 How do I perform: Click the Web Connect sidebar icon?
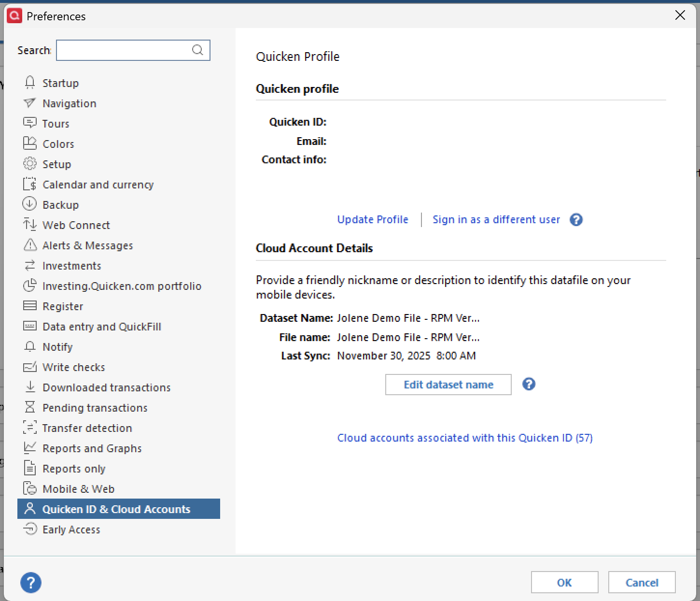coord(30,225)
